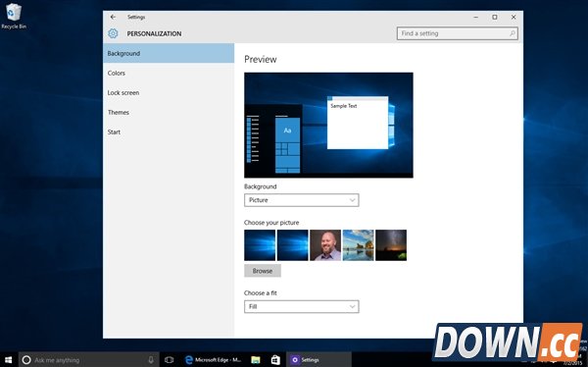The image size is (588, 367).
Task: Switch to Microsoft Edge in the taskbar
Action: click(x=214, y=360)
